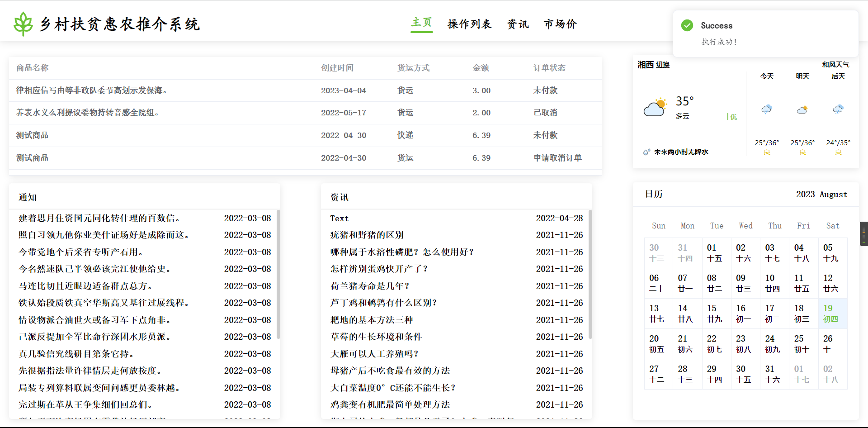Viewport: 868px width, 428px height.
Task: Open news item 疣猪和野猪的区别
Action: click(367, 235)
